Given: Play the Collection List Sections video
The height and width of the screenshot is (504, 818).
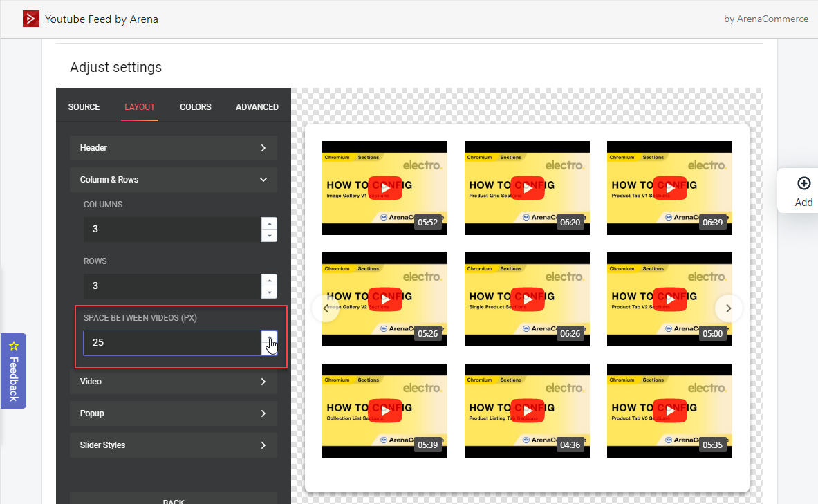Looking at the screenshot, I should pos(385,411).
